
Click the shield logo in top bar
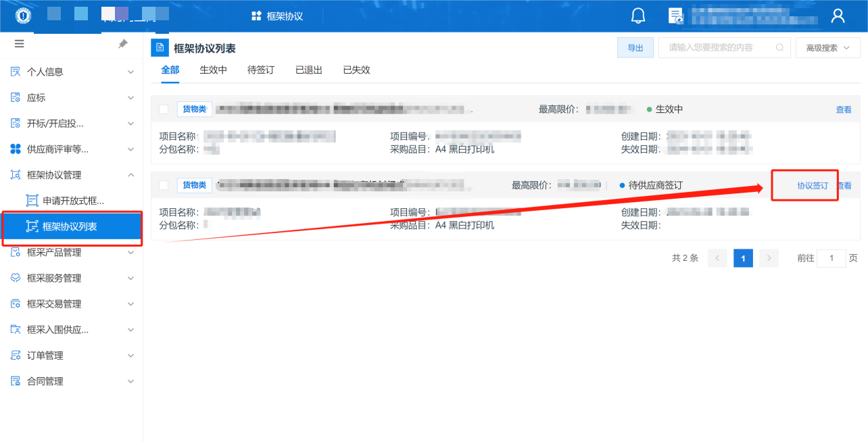pyautogui.click(x=23, y=16)
